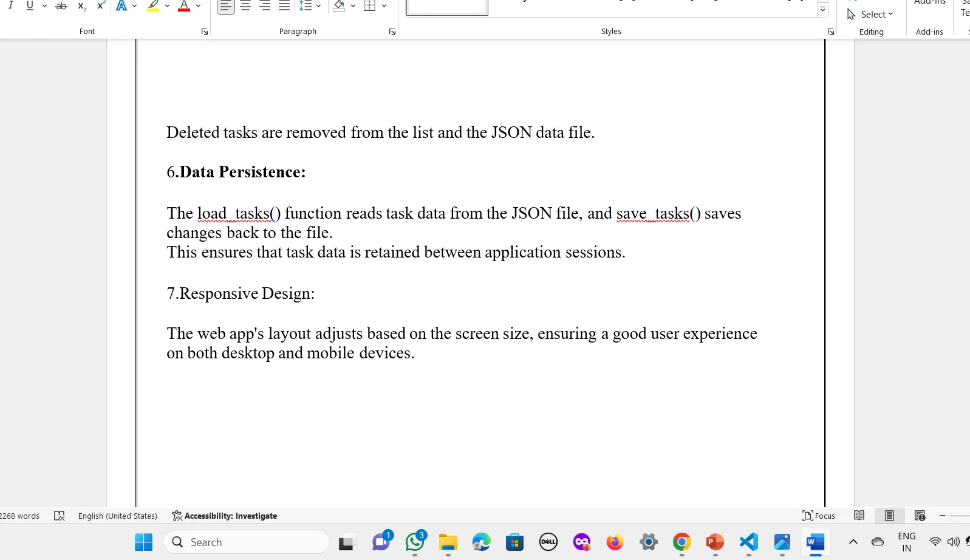The width and height of the screenshot is (970, 560).
Task: Toggle underline formatting
Action: pos(30,5)
